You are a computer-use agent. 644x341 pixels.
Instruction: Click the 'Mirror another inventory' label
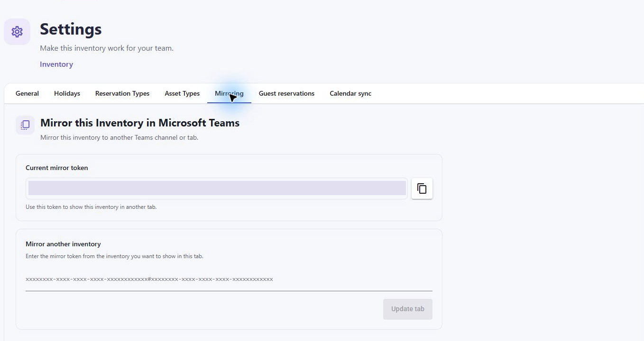(63, 244)
